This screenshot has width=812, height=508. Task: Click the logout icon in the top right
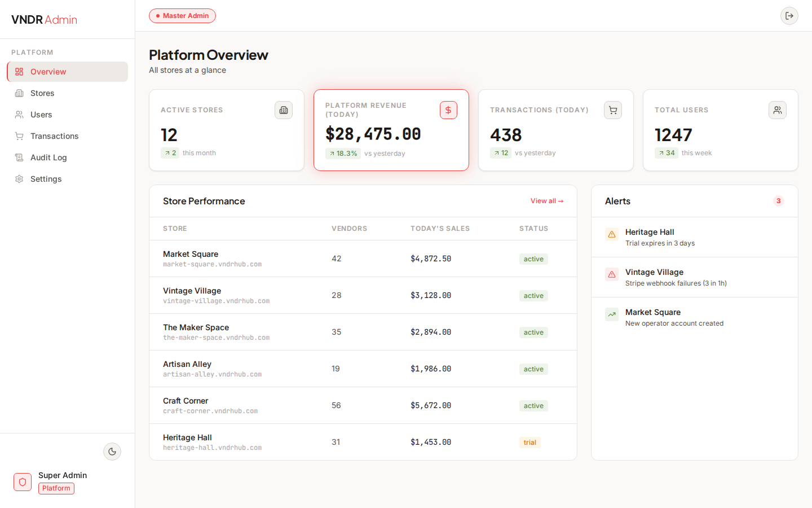[789, 16]
